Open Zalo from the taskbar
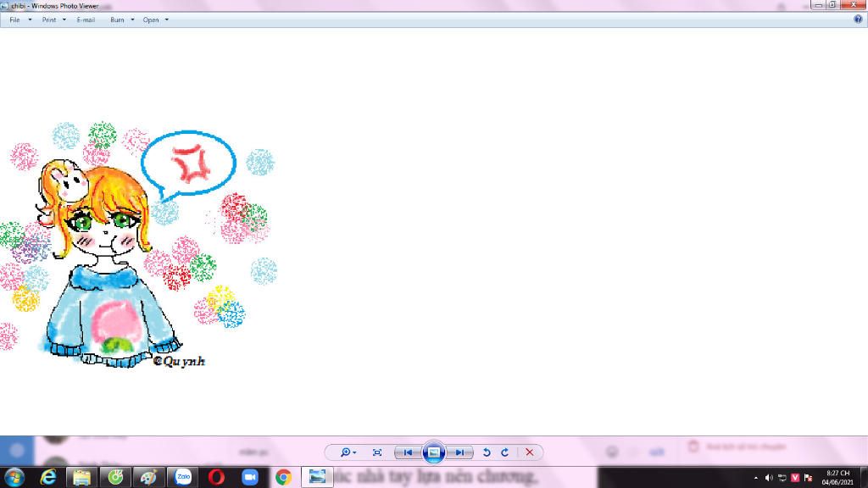The image size is (868, 488). pyautogui.click(x=183, y=477)
